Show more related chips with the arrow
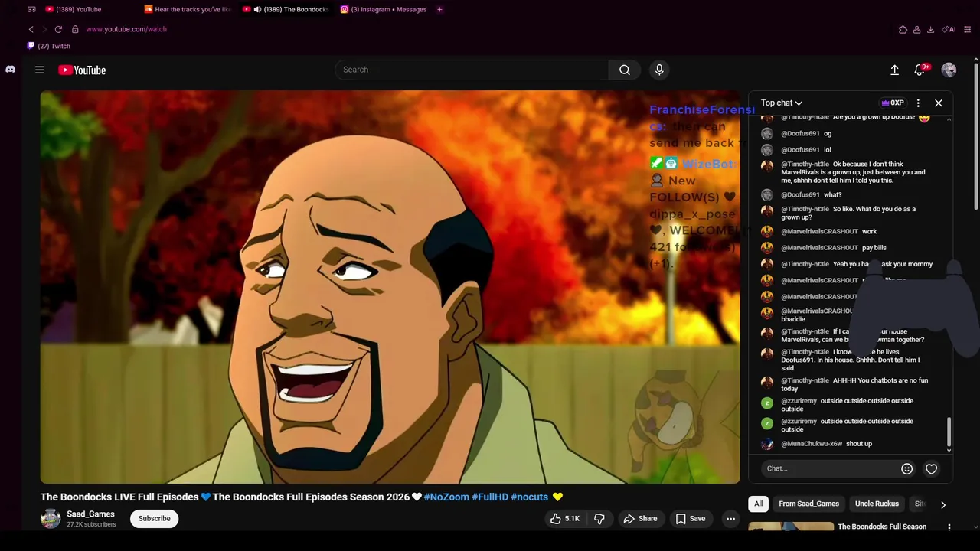 pos(942,504)
